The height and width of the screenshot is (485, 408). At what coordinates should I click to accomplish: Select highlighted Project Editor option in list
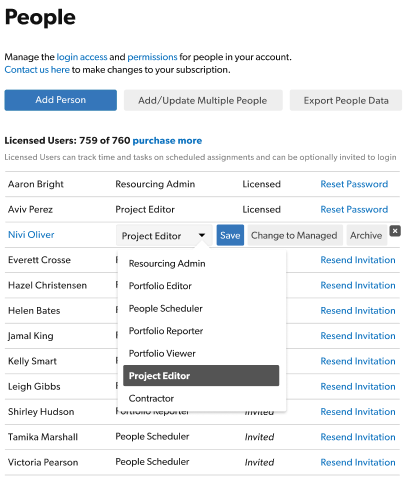(x=201, y=376)
